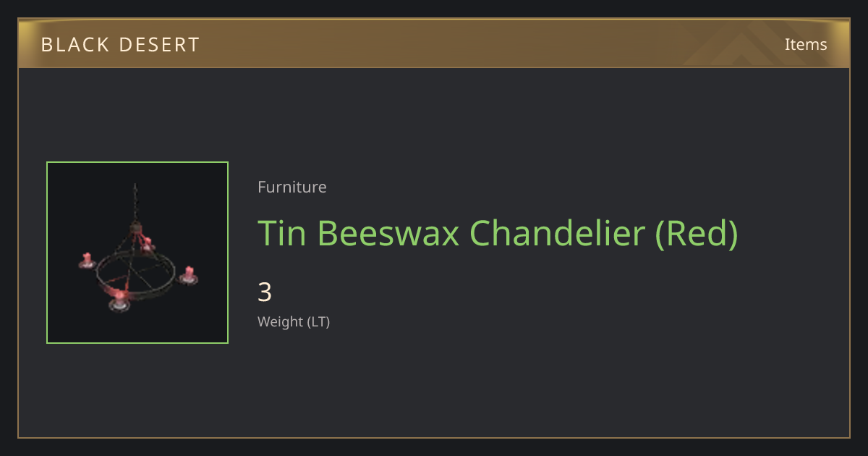Click the green border of the thumbnail
The width and height of the screenshot is (868, 456).
click(x=137, y=162)
